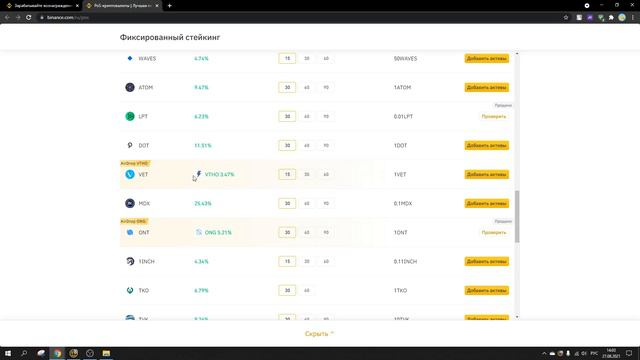Click Проверить link in ONT row
The height and width of the screenshot is (360, 640).
(493, 232)
